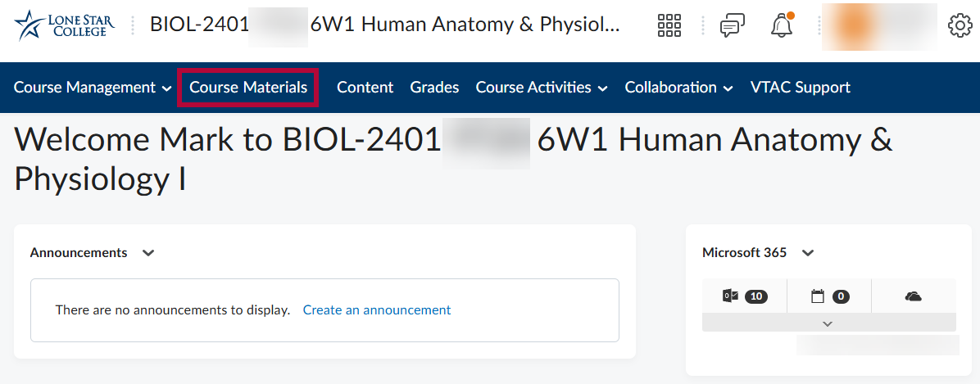Open the notifications bell icon
The width and height of the screenshot is (980, 384).
pyautogui.click(x=782, y=26)
